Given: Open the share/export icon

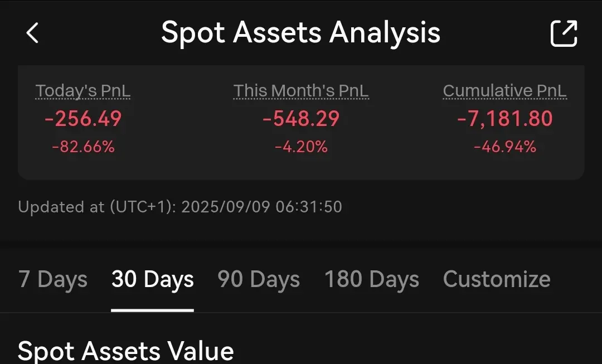Looking at the screenshot, I should coord(564,33).
